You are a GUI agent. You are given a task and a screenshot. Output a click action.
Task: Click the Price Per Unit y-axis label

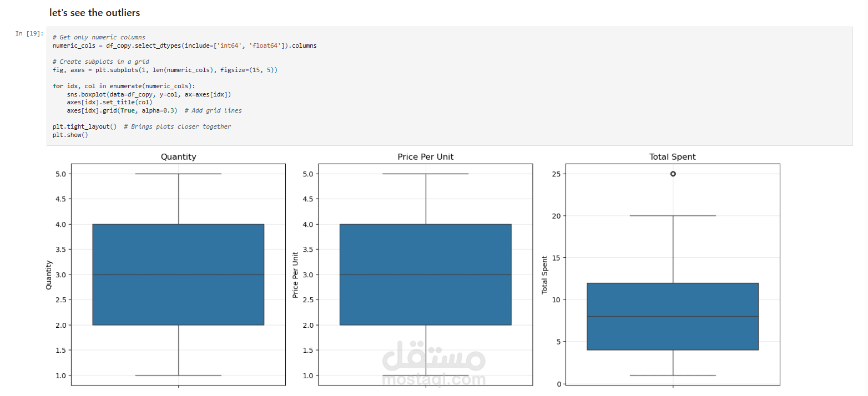click(x=296, y=275)
